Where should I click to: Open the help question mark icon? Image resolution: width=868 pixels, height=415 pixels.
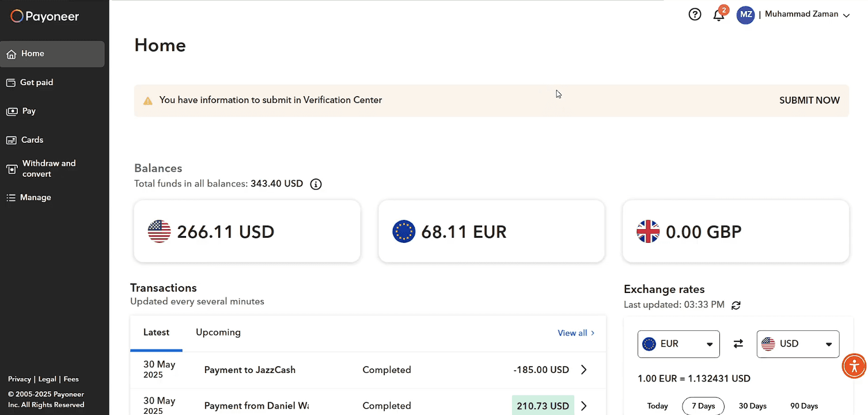coord(695,15)
